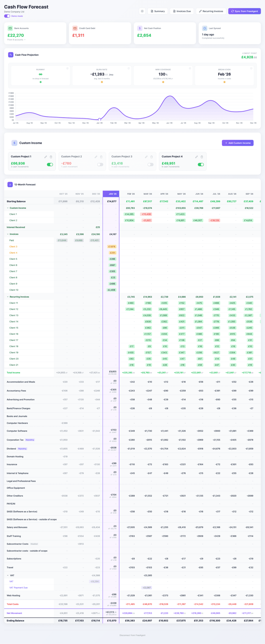Toggle the light/dark theme sun icon
This screenshot has height=644, width=265.
[142, 11]
